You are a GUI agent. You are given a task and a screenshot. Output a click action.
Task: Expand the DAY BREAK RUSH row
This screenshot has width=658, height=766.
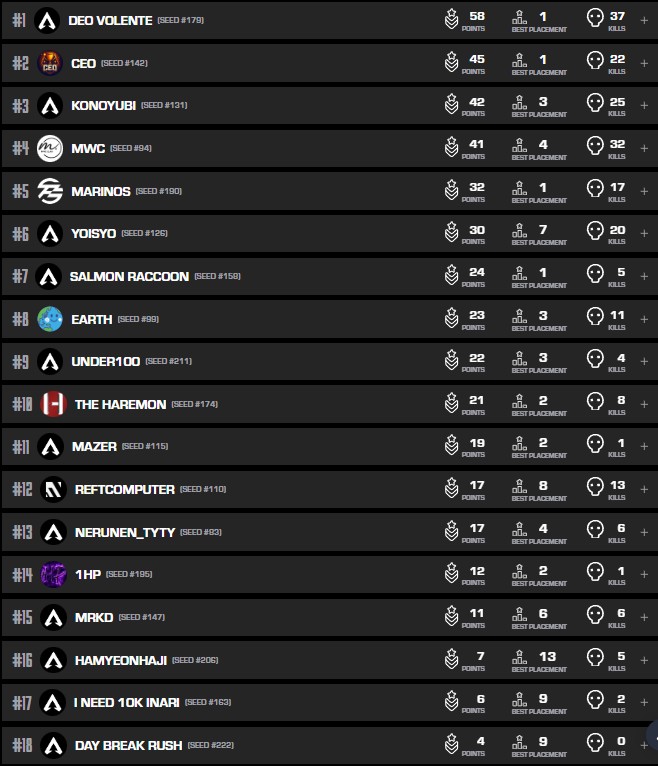click(x=644, y=745)
